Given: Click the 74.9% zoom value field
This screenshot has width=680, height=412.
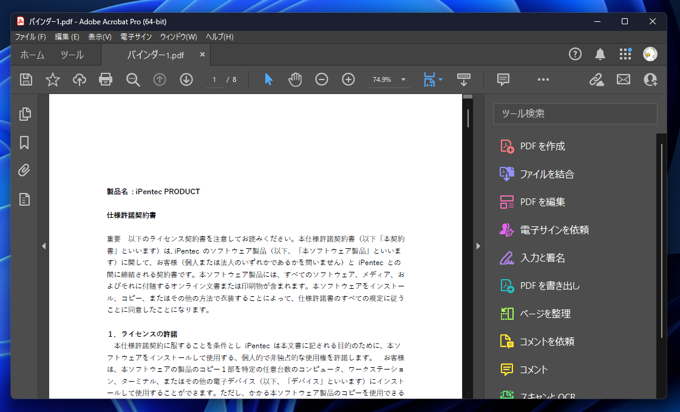Looking at the screenshot, I should (382, 80).
